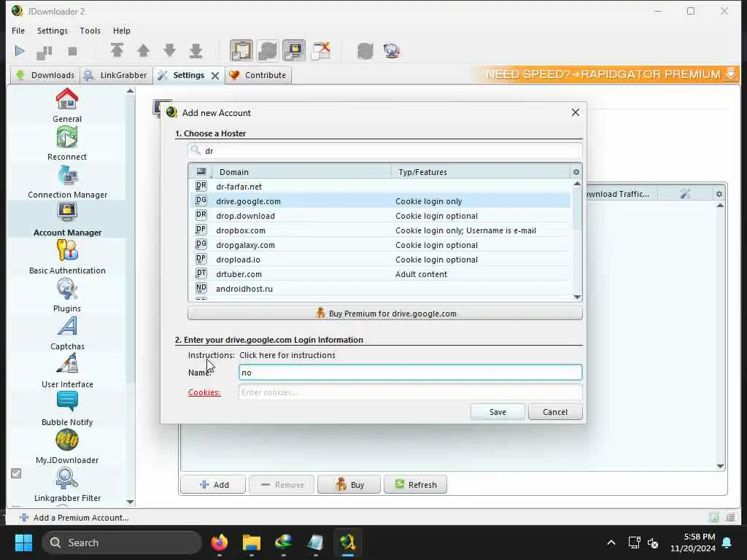747x560 pixels.
Task: Toggle premium accounts toolbar icon
Action: (x=294, y=50)
